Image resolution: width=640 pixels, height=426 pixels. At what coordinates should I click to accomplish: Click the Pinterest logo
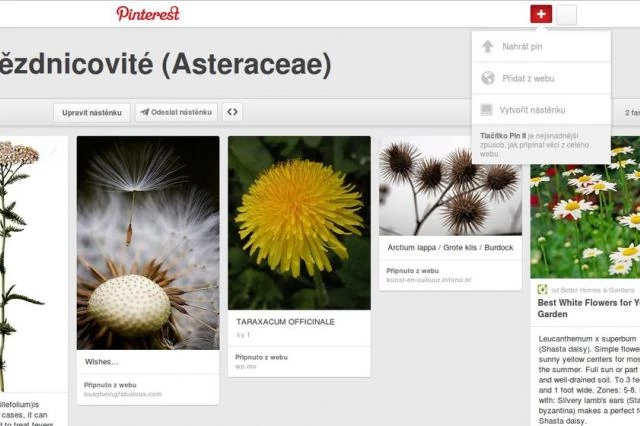tap(148, 14)
